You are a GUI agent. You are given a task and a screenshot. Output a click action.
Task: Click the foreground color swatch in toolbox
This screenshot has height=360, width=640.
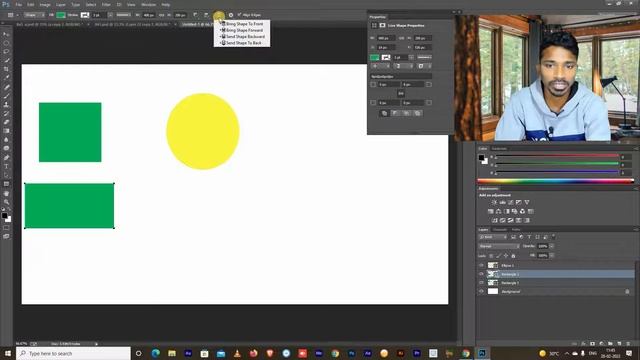[4, 216]
